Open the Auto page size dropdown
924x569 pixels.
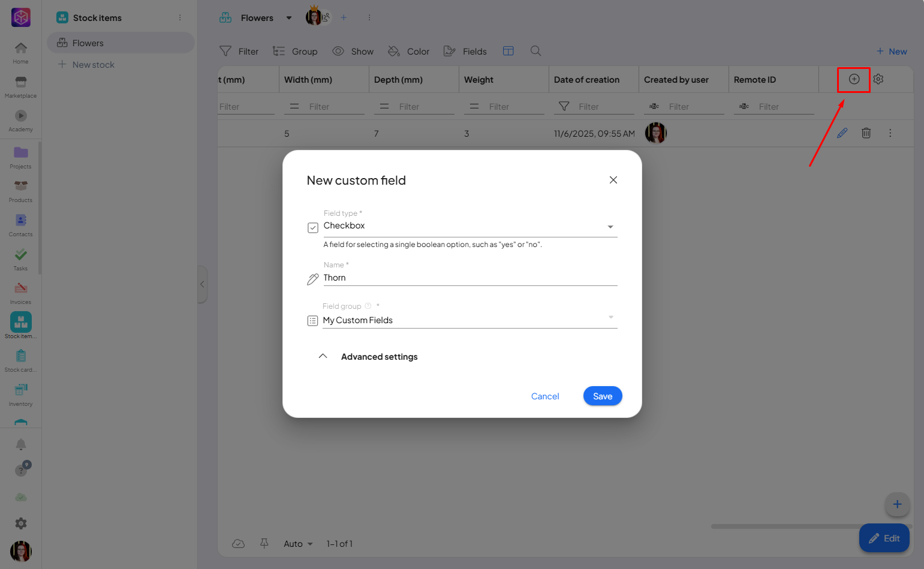pos(298,544)
